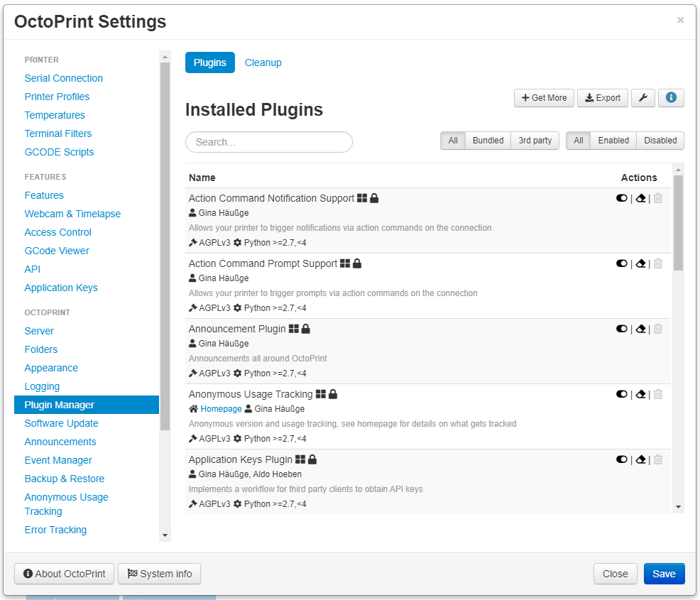Filter plugins by Bundled
The height and width of the screenshot is (600, 700).
pos(488,141)
